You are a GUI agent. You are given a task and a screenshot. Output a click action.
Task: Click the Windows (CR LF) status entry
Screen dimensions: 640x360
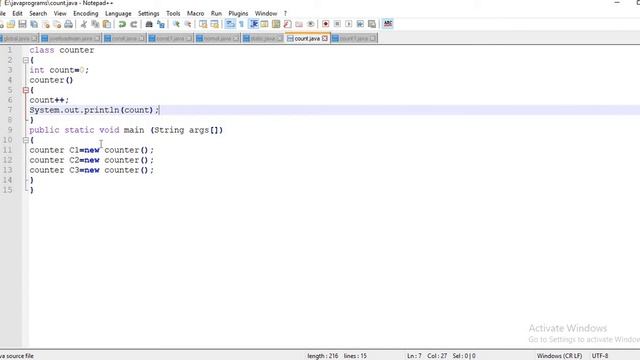559,356
